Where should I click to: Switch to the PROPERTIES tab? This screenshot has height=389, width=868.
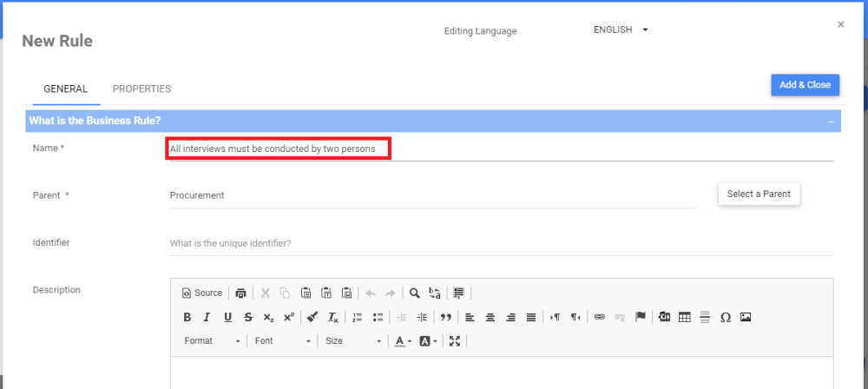pyautogui.click(x=141, y=89)
